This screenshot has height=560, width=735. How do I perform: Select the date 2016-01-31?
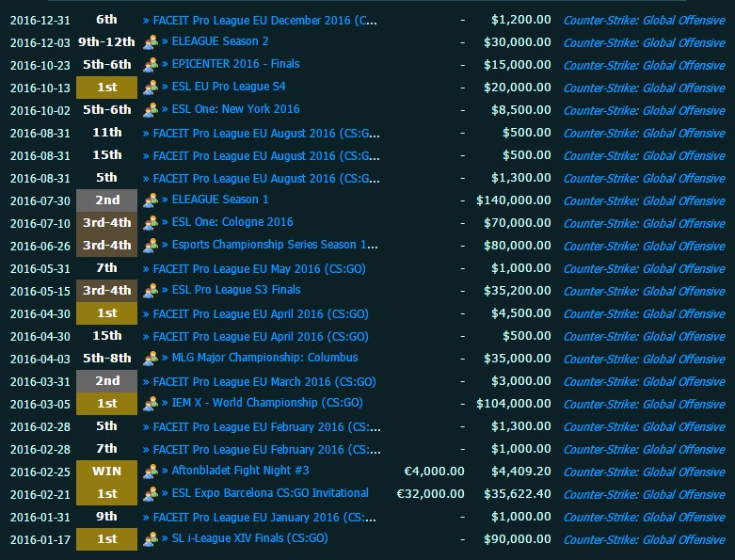coord(40,518)
